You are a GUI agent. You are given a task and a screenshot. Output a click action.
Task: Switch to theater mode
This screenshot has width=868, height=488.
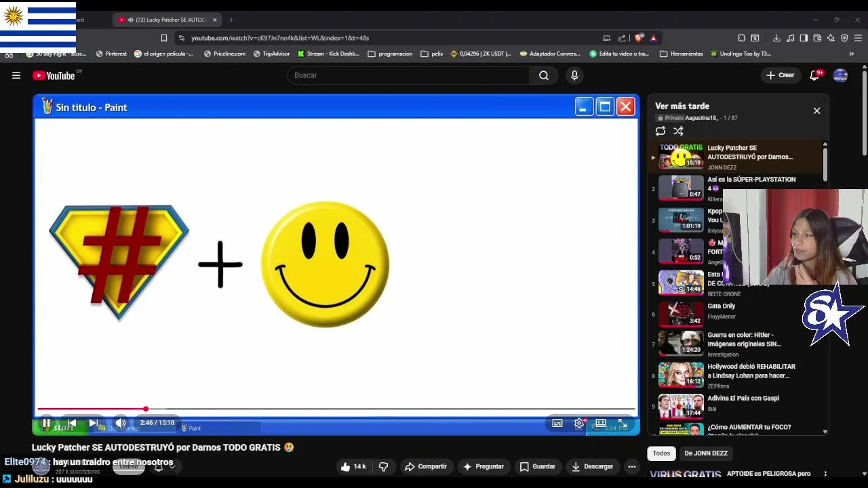click(x=601, y=423)
